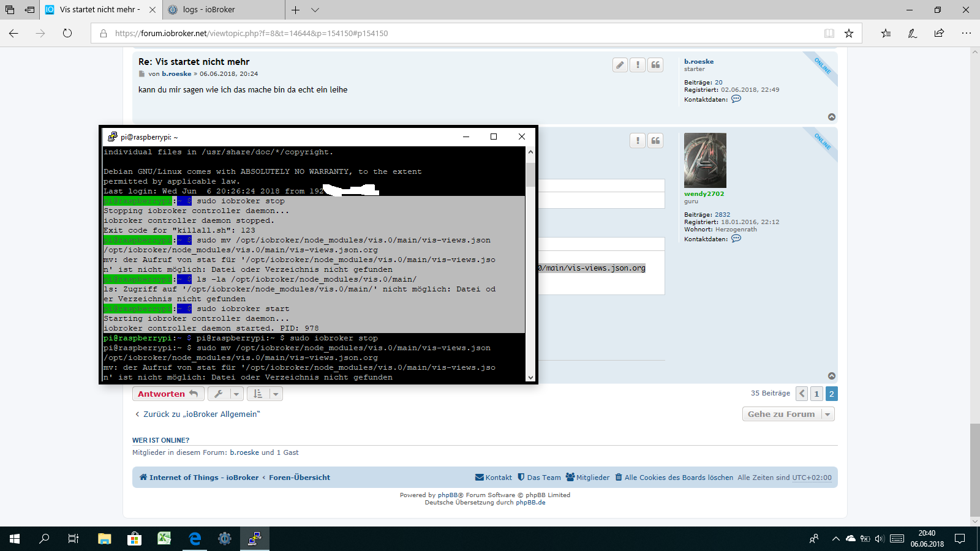Report b.roeske's post using exclamation icon
Viewport: 980px width, 551px height.
pyautogui.click(x=638, y=65)
